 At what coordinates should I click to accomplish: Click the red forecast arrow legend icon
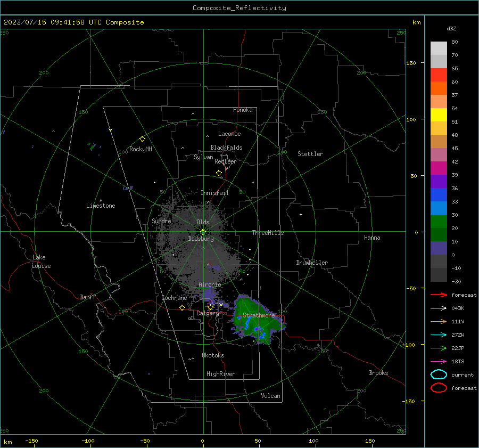click(x=439, y=295)
